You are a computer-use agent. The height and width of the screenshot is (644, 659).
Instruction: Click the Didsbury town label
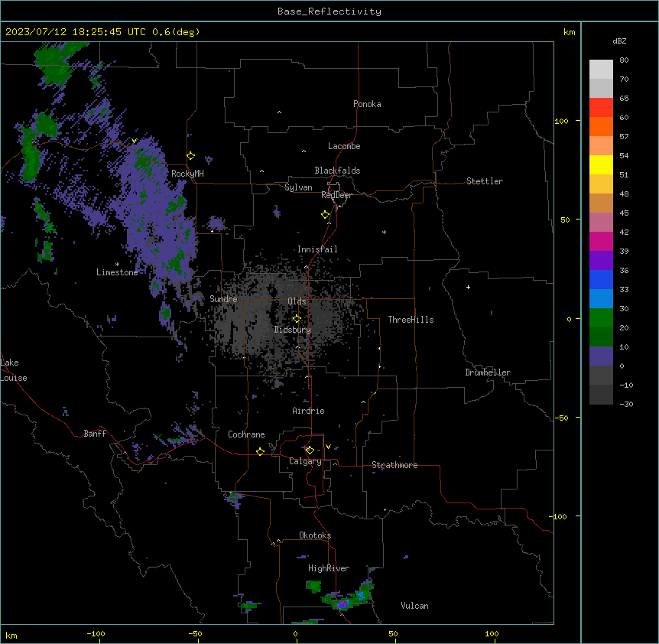tap(293, 330)
